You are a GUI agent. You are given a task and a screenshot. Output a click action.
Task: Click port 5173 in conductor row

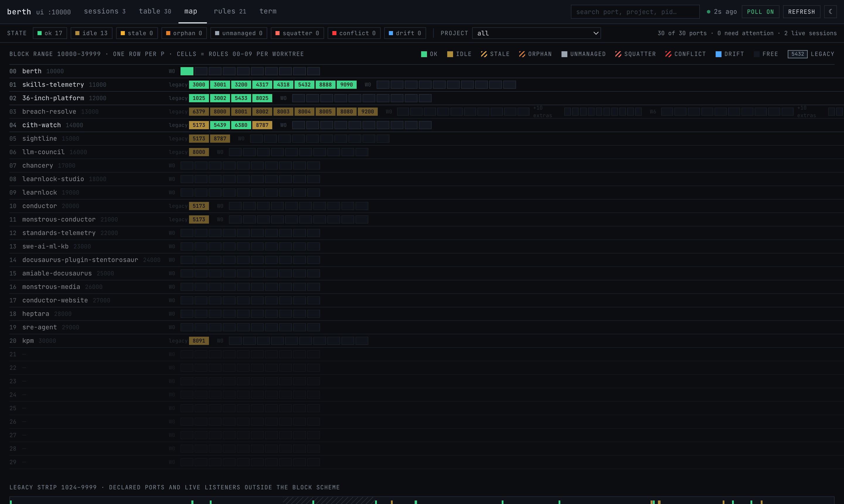coord(199,206)
